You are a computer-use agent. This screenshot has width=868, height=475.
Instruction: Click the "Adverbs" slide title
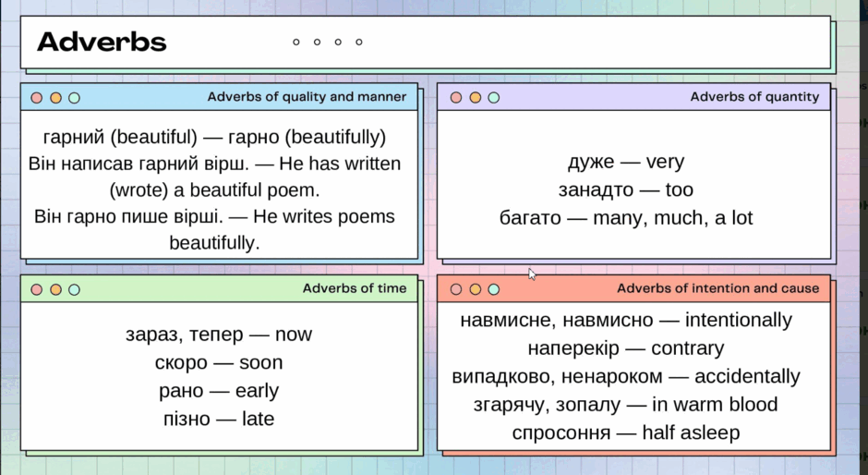point(102,43)
